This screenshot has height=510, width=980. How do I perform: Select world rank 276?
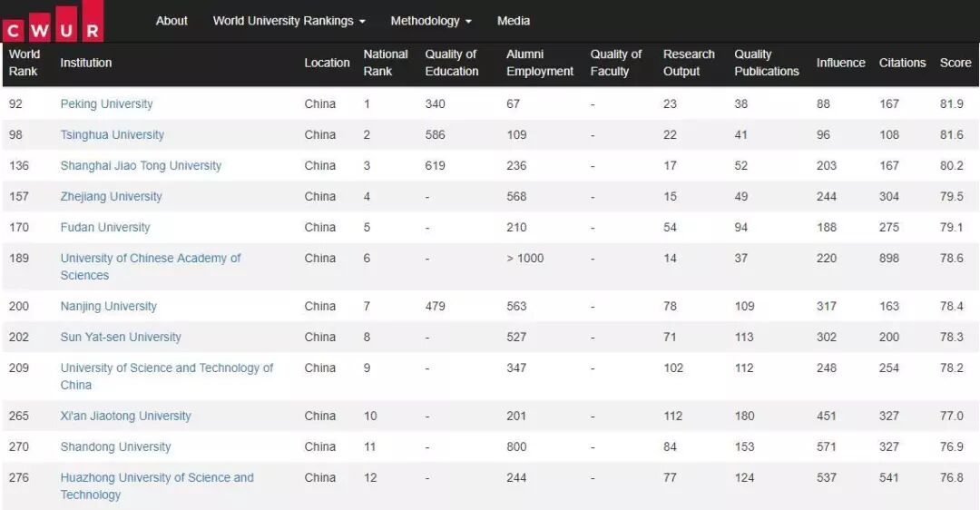19,477
